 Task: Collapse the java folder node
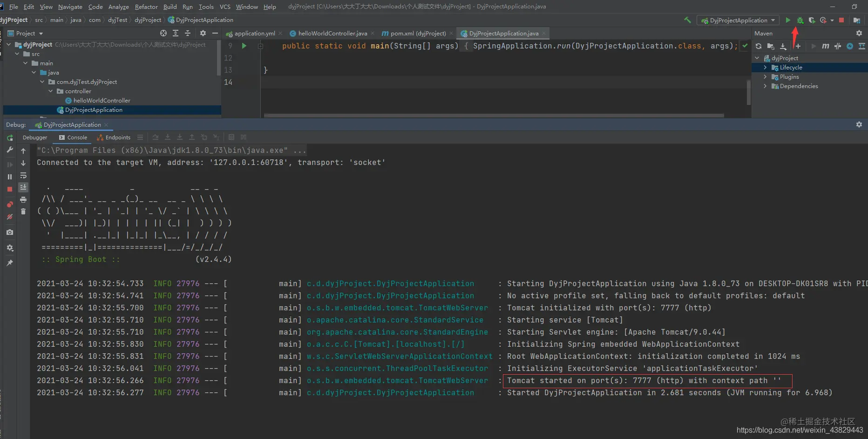34,73
